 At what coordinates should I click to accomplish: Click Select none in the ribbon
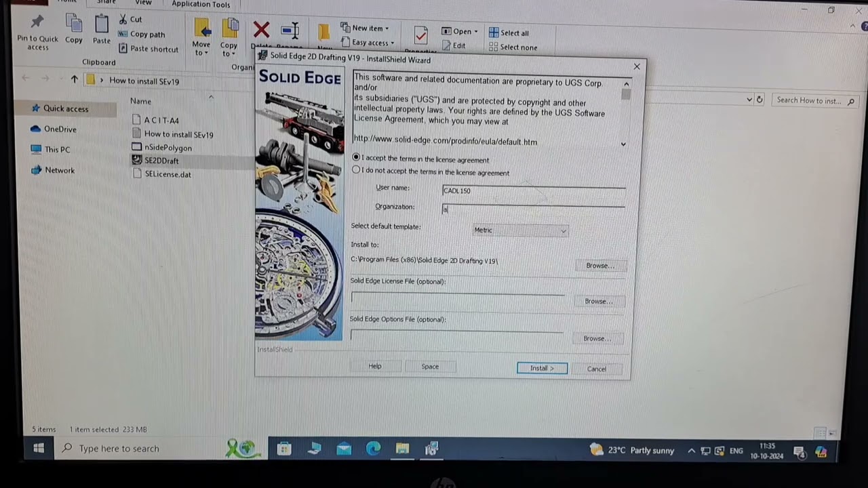coord(513,47)
